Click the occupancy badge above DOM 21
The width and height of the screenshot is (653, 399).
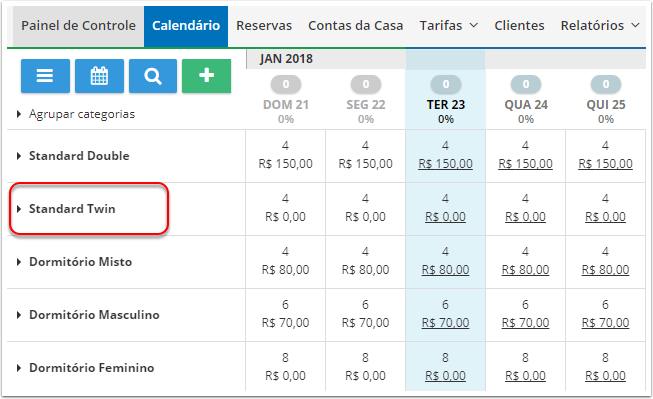click(286, 85)
